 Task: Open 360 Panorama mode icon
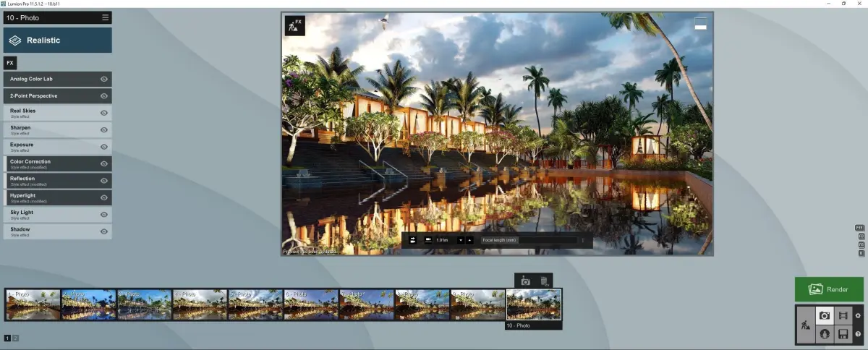825,334
